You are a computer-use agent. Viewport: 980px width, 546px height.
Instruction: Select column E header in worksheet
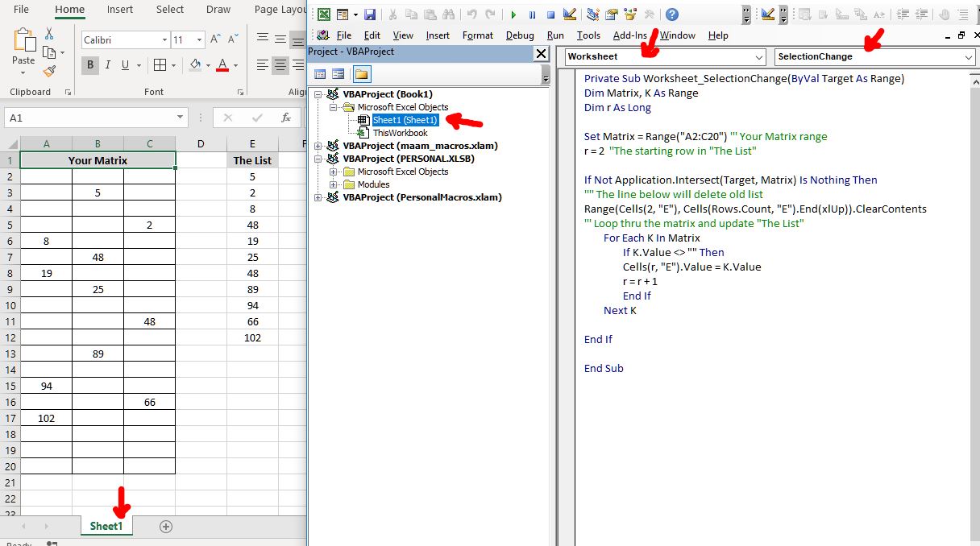(252, 143)
